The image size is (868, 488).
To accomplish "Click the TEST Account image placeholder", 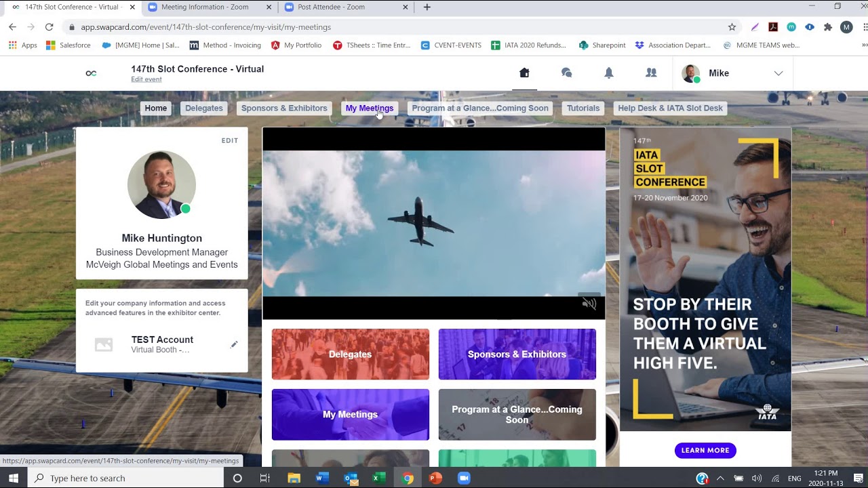I will click(x=104, y=344).
